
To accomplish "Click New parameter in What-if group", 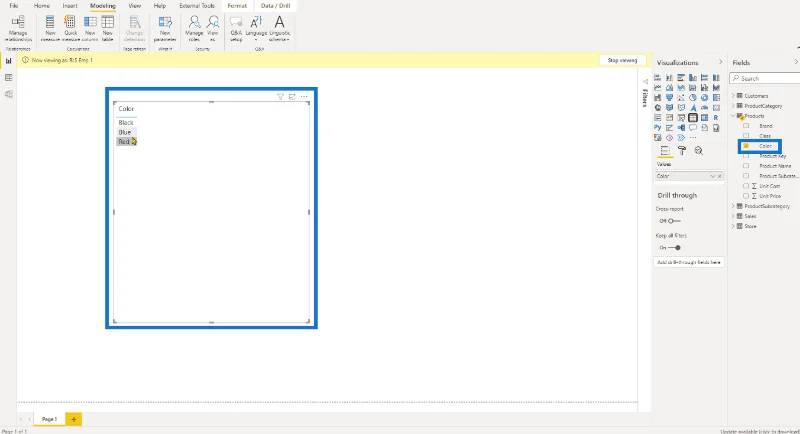I will 165,29.
